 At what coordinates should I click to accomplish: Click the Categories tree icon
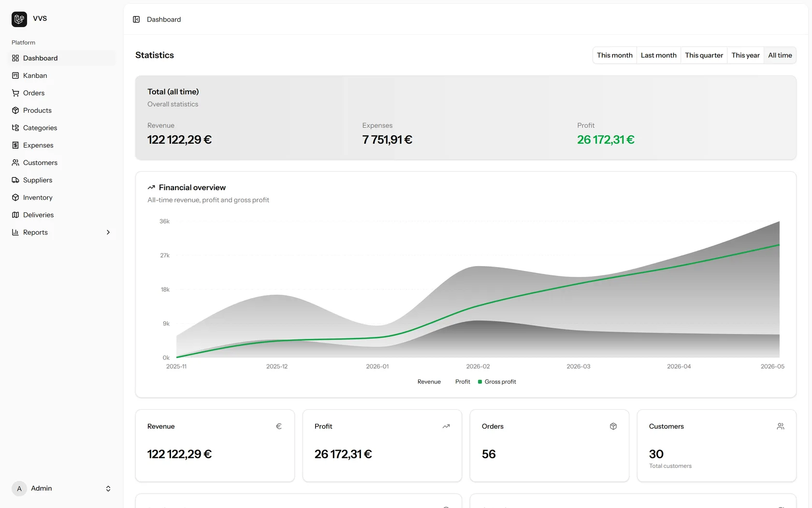(x=15, y=128)
